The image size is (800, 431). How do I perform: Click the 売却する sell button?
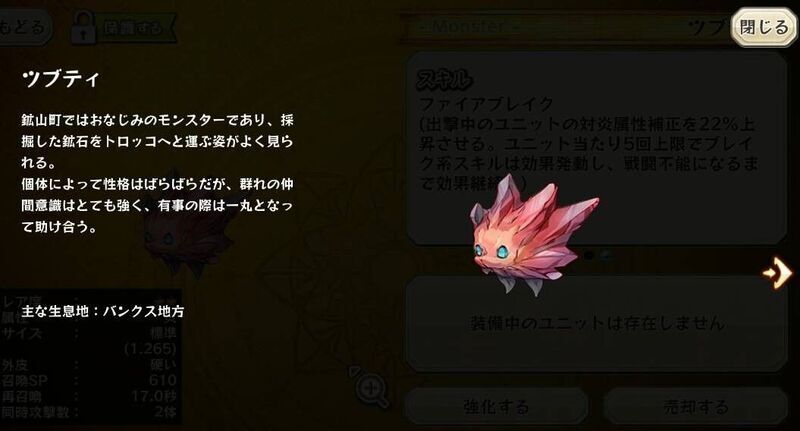pyautogui.click(x=696, y=407)
